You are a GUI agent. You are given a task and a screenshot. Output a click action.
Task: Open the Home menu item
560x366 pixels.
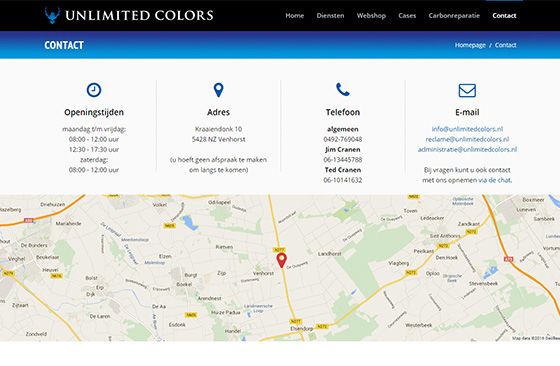click(x=295, y=16)
